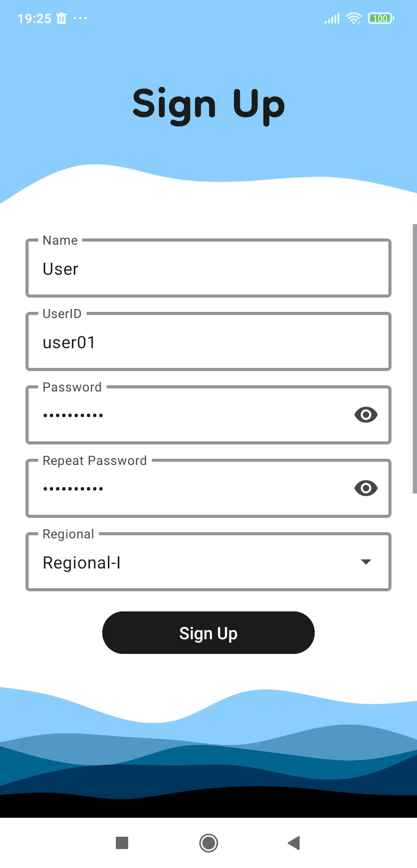Screen dimensions: 417x868
Task: Reveal the Repeat Password text
Action: point(366,488)
